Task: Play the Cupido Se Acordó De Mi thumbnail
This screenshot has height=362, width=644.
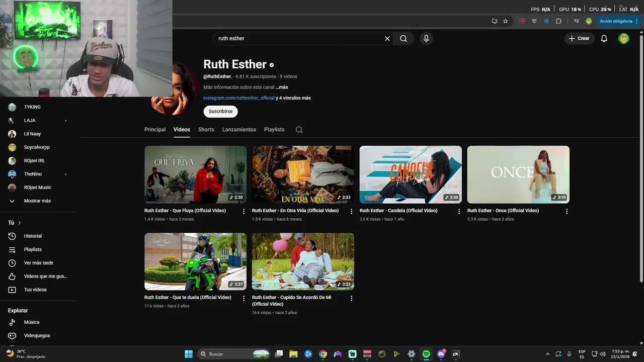Action: (303, 261)
